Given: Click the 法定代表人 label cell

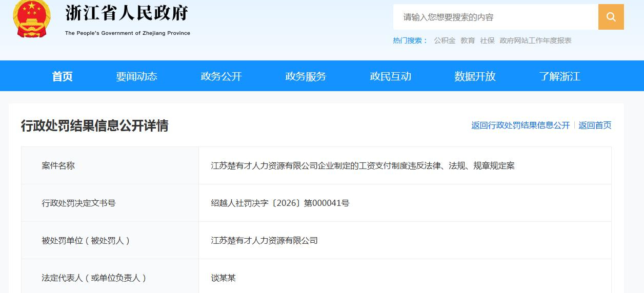Looking at the screenshot, I should [110, 277].
